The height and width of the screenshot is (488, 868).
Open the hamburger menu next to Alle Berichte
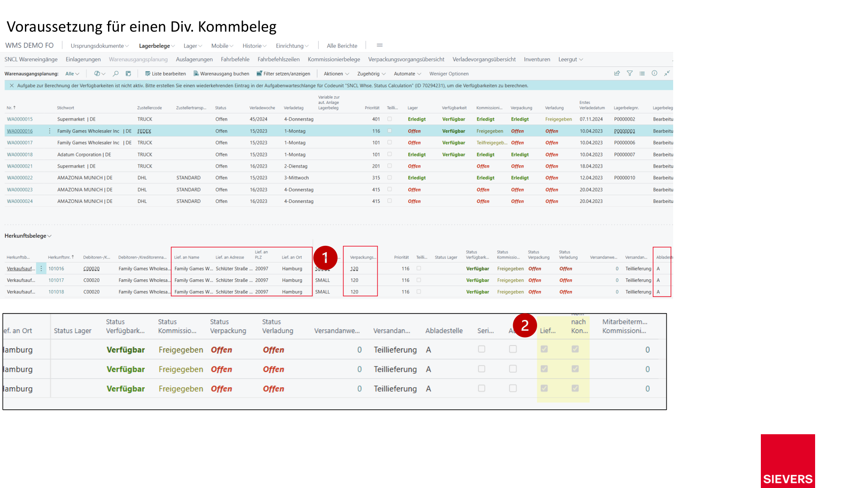pyautogui.click(x=380, y=45)
